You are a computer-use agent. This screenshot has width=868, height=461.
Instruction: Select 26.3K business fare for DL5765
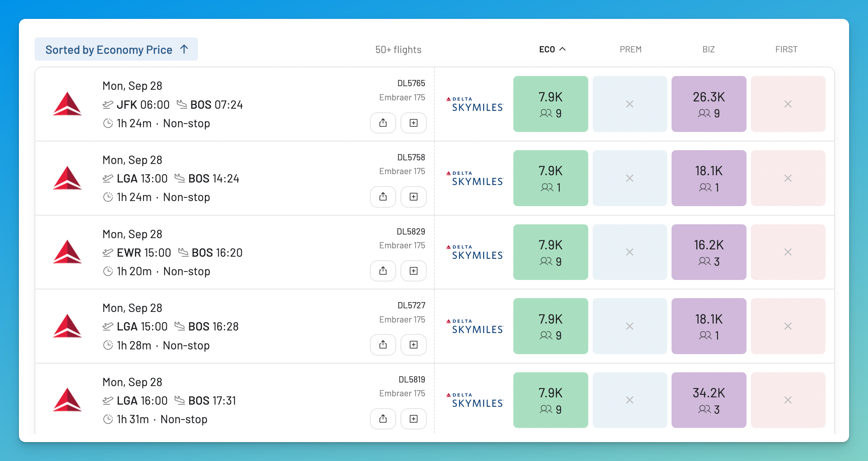point(709,104)
